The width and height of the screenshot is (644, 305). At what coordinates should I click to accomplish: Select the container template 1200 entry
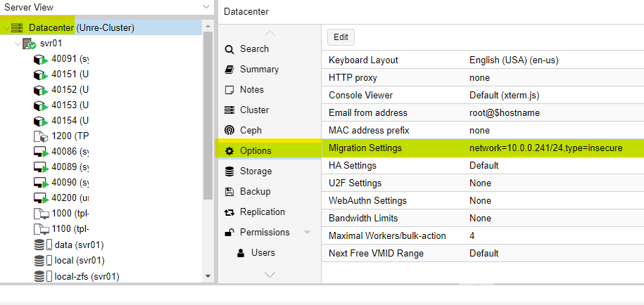70,136
